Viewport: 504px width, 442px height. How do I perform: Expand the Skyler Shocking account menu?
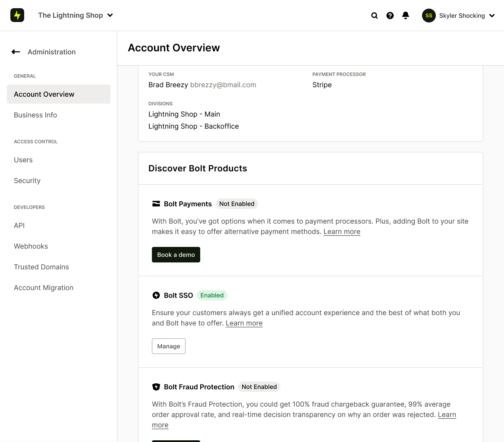click(492, 16)
